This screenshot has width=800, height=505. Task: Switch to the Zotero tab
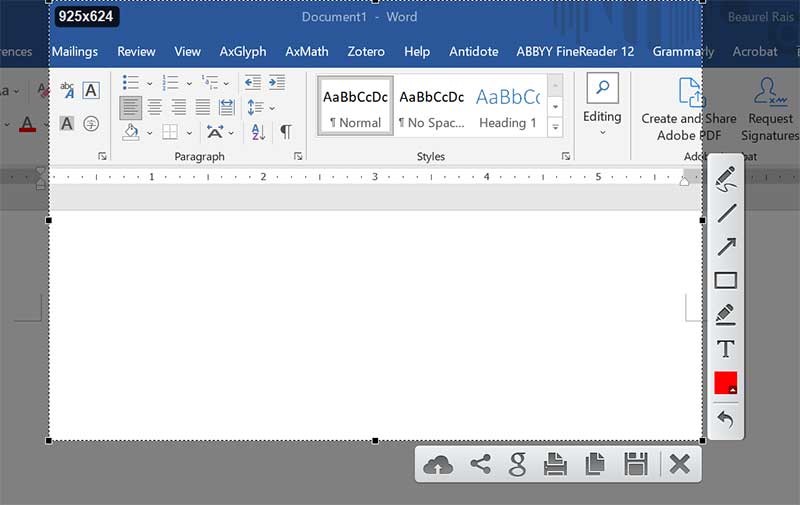[x=366, y=51]
